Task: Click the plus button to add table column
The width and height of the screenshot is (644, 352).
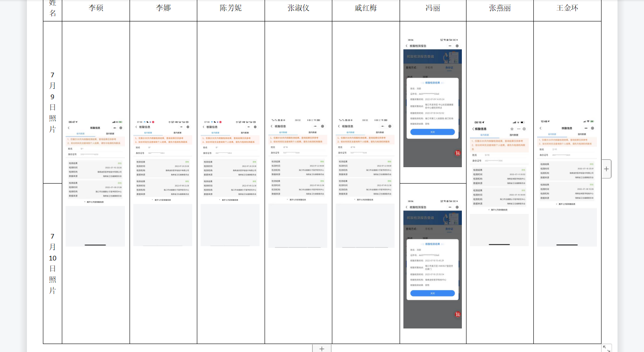Action: tap(606, 169)
